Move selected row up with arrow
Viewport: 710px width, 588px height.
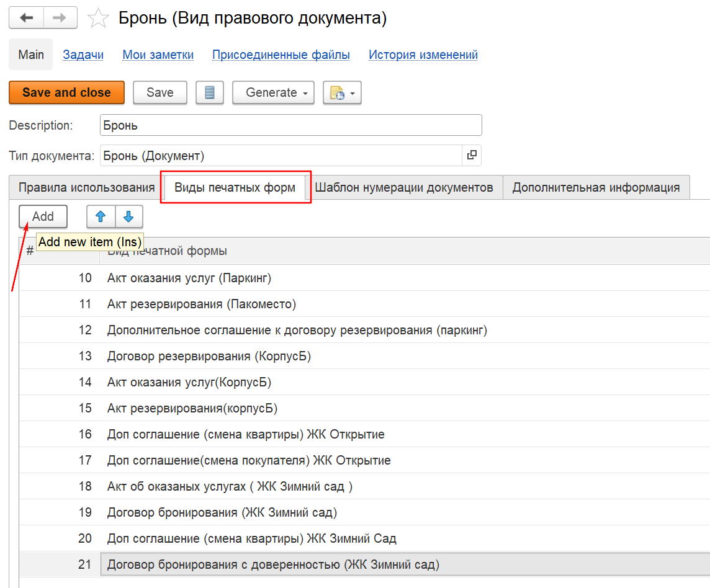click(101, 216)
